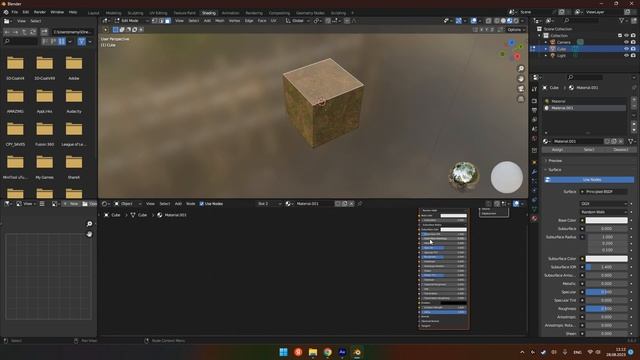Expand the Preview panel
The height and width of the screenshot is (360, 640).
(554, 161)
